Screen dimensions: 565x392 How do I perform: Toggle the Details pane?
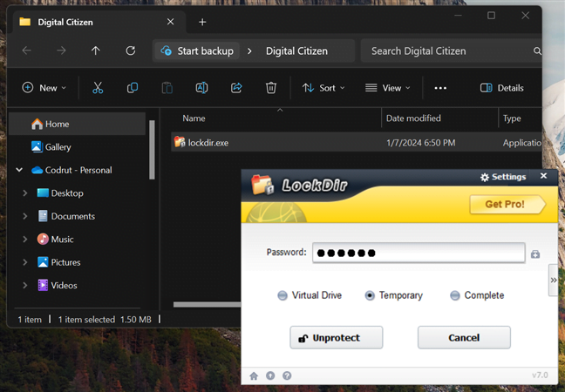click(501, 88)
